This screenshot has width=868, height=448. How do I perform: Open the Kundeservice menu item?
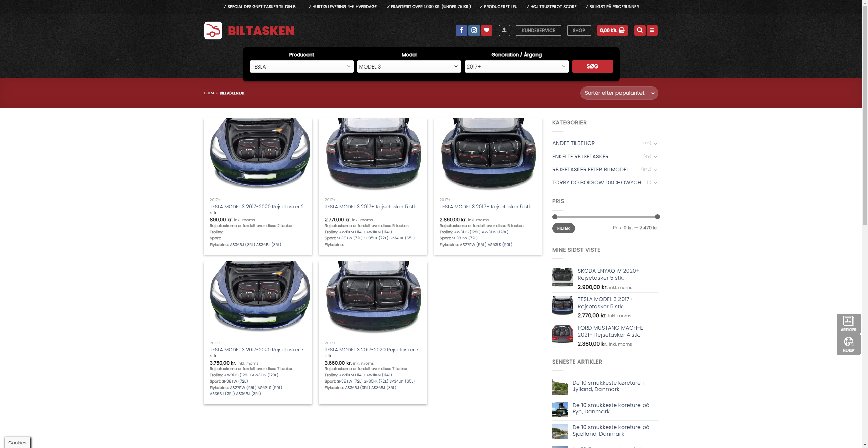[538, 31]
